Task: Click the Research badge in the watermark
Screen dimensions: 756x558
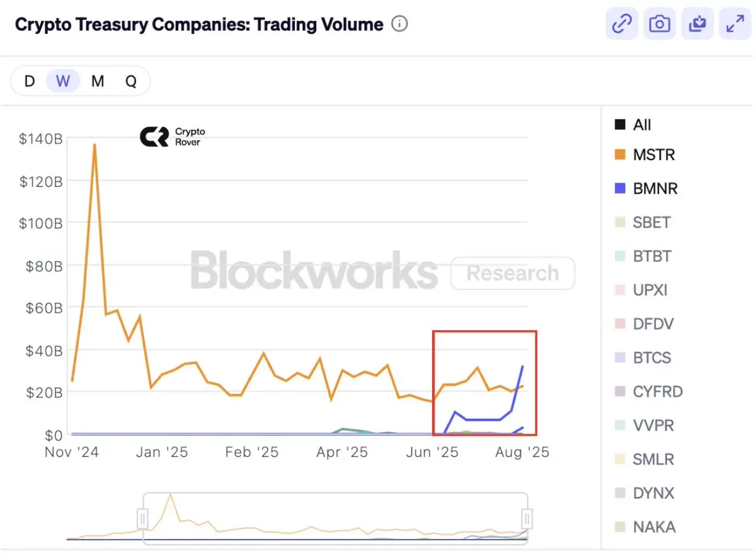Action: (513, 274)
